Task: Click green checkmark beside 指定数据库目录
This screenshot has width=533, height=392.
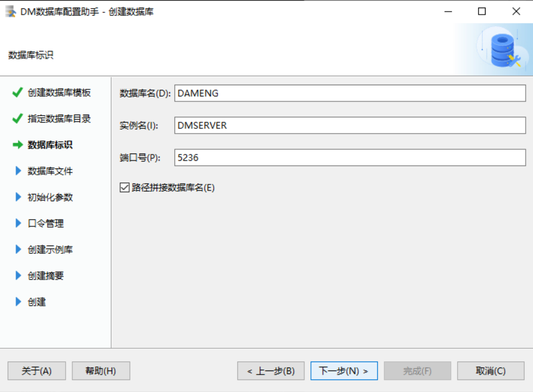Action: [18, 119]
